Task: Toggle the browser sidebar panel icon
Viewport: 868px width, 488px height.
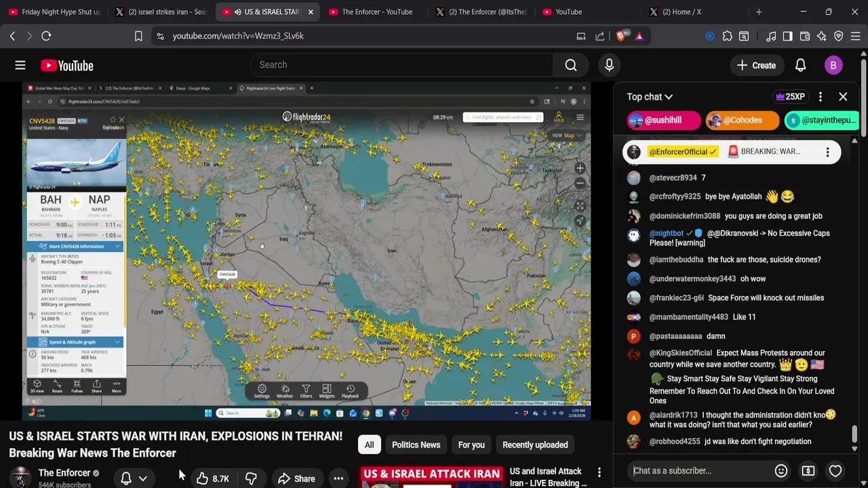Action: coord(787,36)
